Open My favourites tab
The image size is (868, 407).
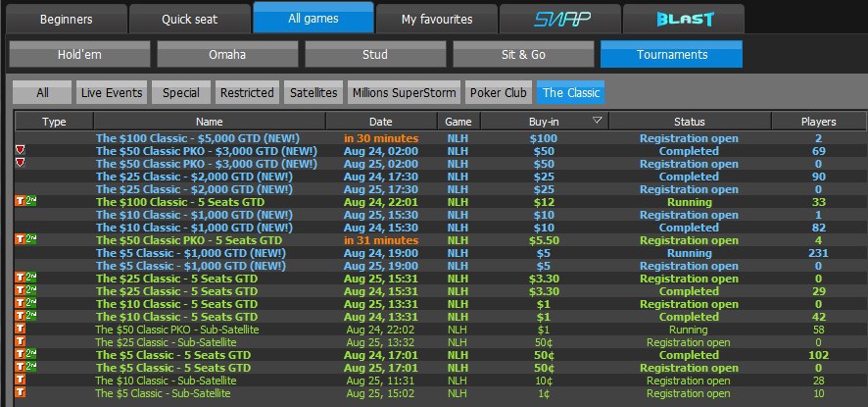click(x=437, y=20)
